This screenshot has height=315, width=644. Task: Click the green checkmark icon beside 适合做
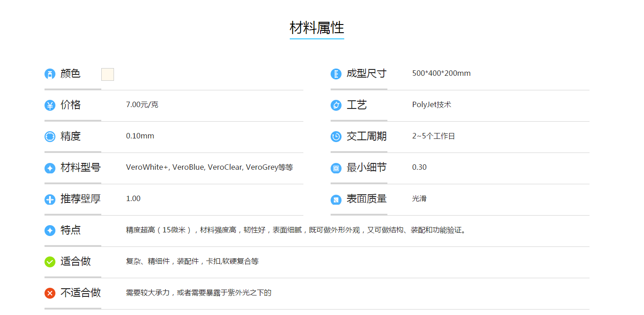coord(50,262)
